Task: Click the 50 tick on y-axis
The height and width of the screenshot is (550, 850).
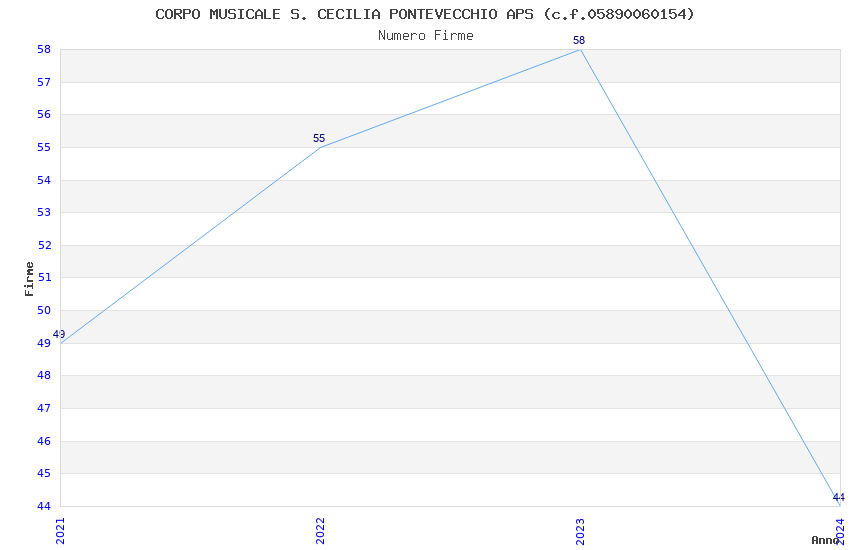Action: click(x=44, y=310)
